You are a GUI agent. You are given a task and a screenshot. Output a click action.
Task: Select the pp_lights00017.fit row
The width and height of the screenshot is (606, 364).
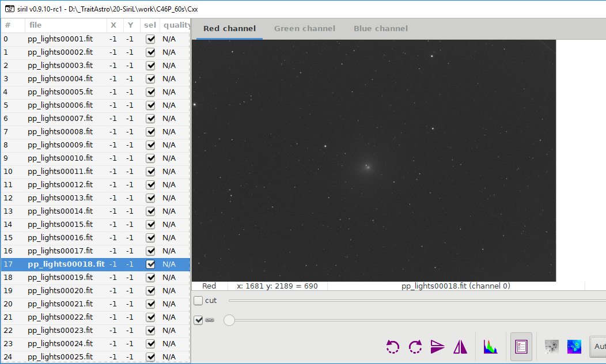(x=96, y=251)
